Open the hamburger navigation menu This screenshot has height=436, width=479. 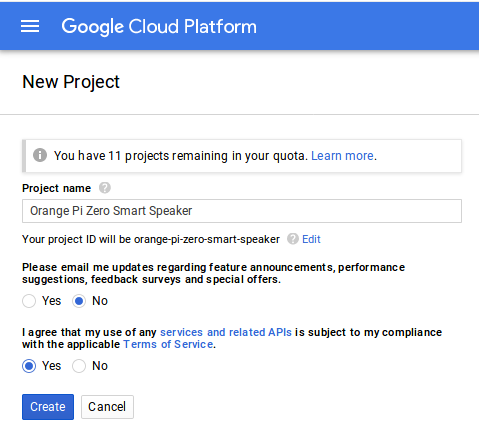coord(30,26)
